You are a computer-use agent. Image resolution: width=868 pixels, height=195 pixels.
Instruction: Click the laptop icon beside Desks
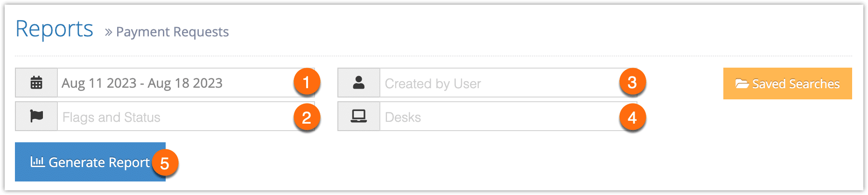tap(359, 116)
